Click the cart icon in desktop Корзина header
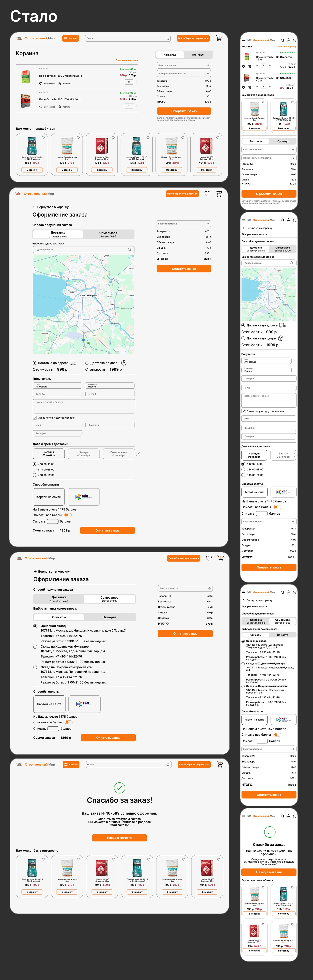 pyautogui.click(x=219, y=38)
